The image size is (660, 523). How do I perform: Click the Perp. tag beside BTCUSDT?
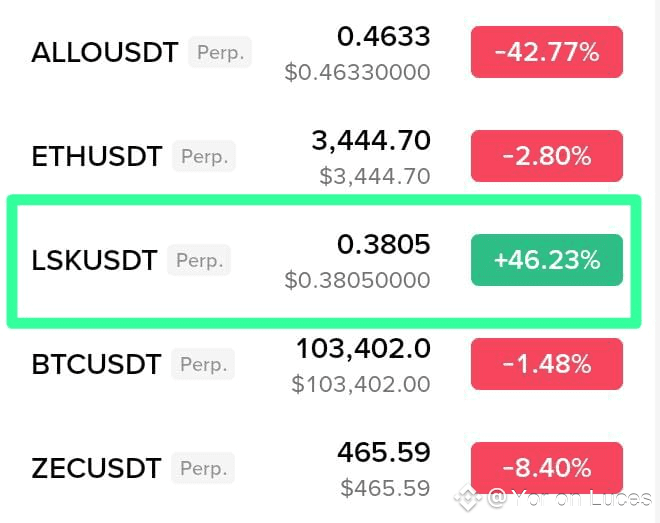coord(203,364)
